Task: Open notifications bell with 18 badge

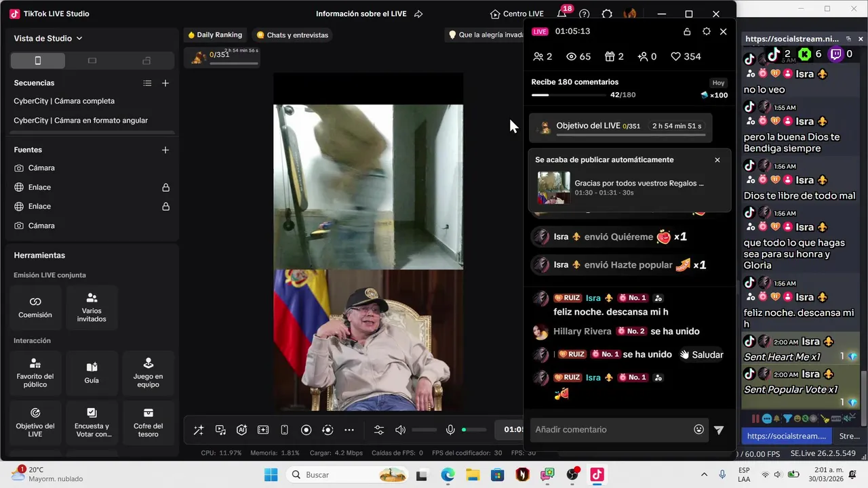Action: (x=562, y=14)
